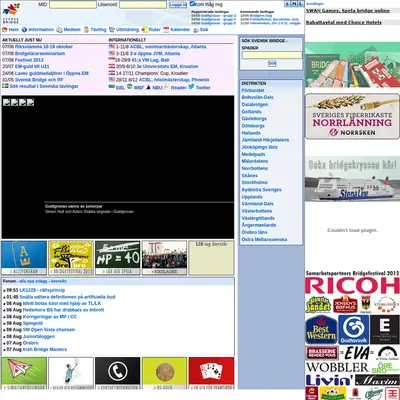Click the Maxim sponsor logo
Screen dimensions: 400x400
pyautogui.click(x=377, y=380)
